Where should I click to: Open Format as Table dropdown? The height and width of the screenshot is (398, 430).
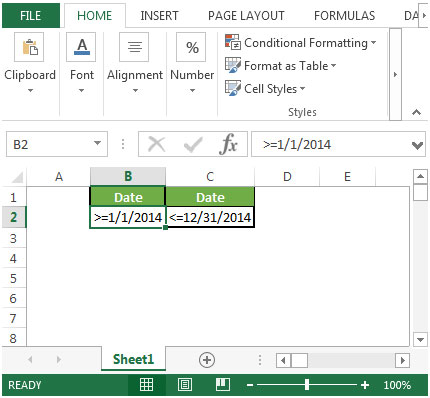[333, 66]
